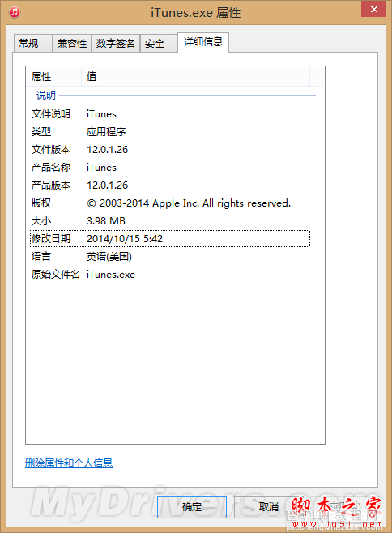
Task: Select the 语言 英语(美国) row
Action: [170, 256]
